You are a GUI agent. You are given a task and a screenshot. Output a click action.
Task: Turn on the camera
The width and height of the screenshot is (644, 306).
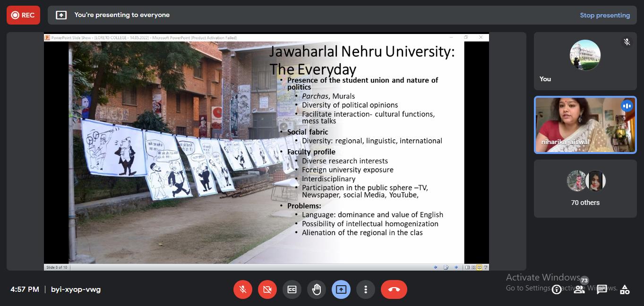coord(267,289)
